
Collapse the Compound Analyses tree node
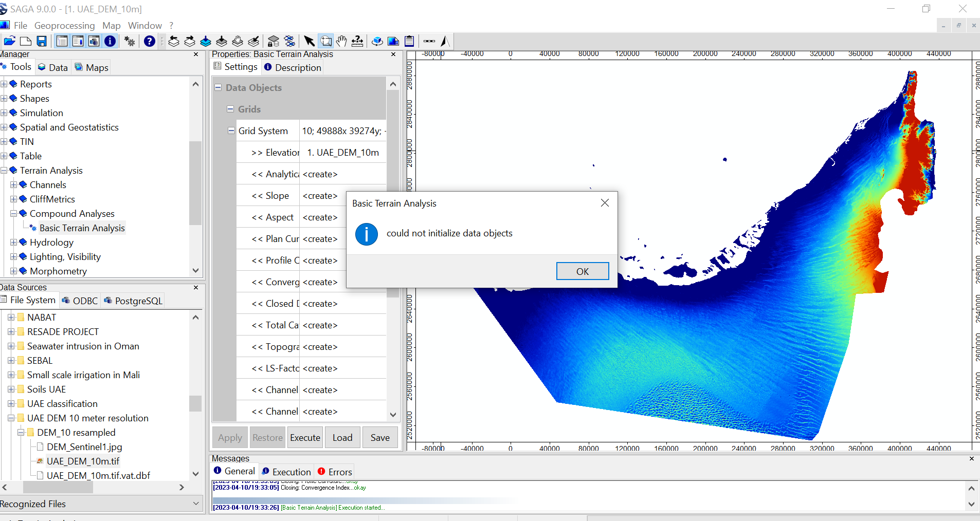pos(14,213)
